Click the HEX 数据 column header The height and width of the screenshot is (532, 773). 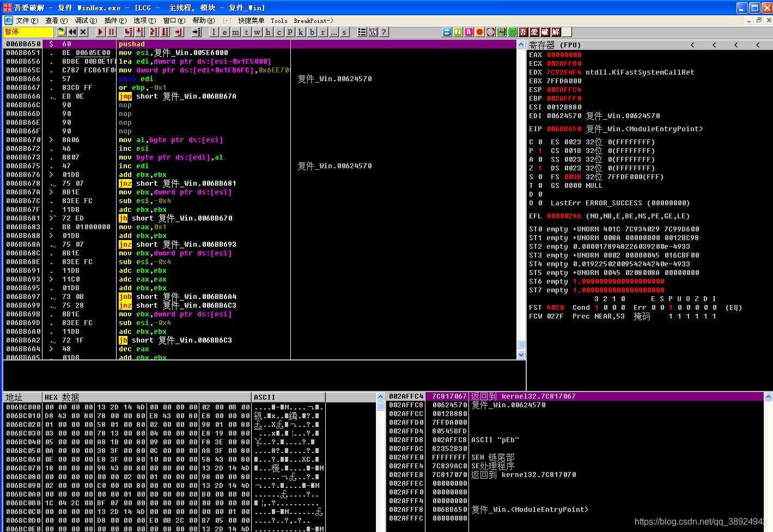pos(147,398)
